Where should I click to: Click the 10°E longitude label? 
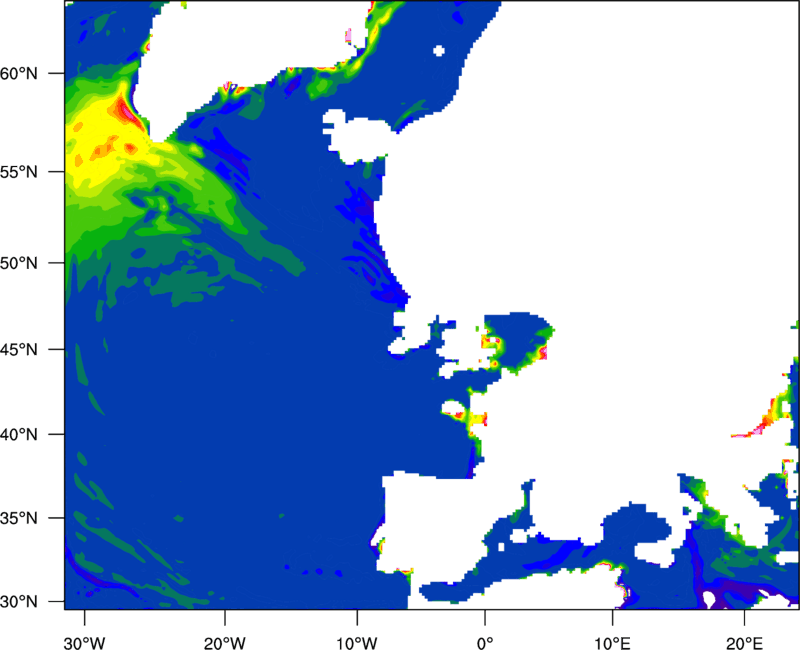(613, 643)
